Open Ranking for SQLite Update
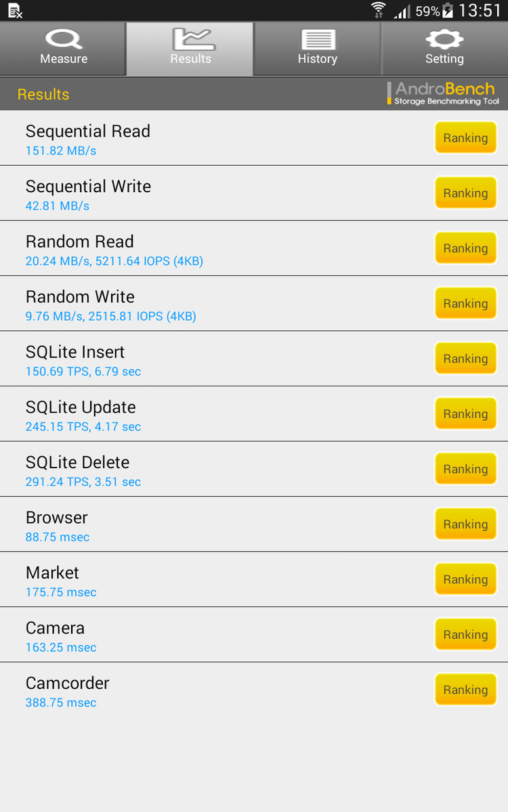The image size is (508, 812). click(465, 414)
